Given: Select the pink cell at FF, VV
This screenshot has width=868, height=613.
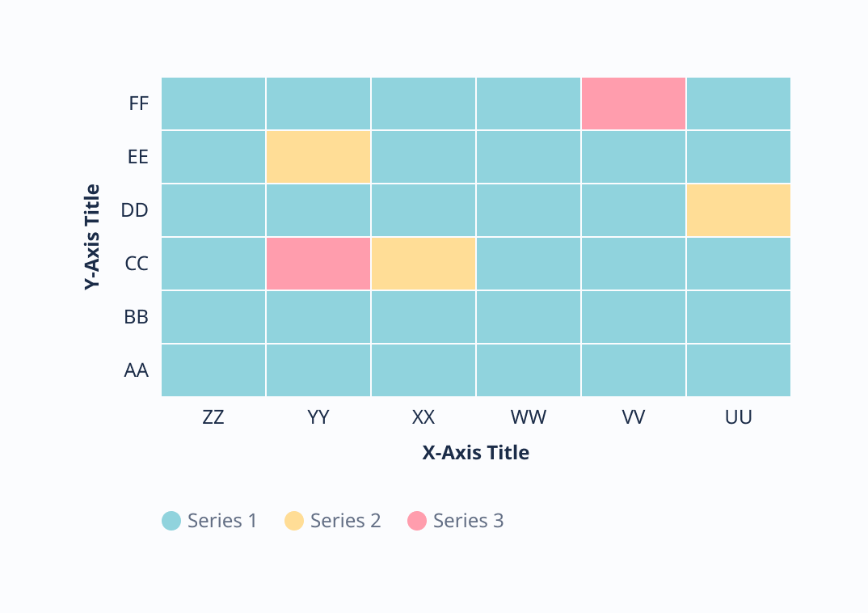Looking at the screenshot, I should (634, 104).
